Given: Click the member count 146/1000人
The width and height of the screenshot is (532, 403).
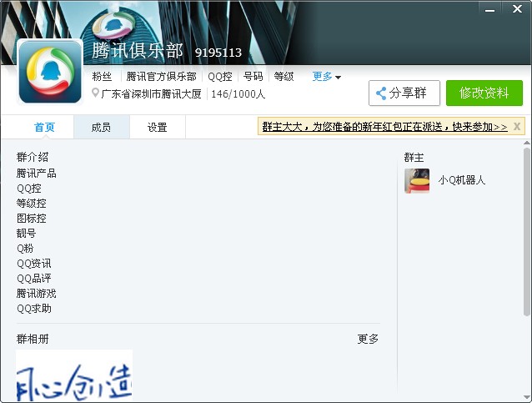Looking at the screenshot, I should (238, 94).
